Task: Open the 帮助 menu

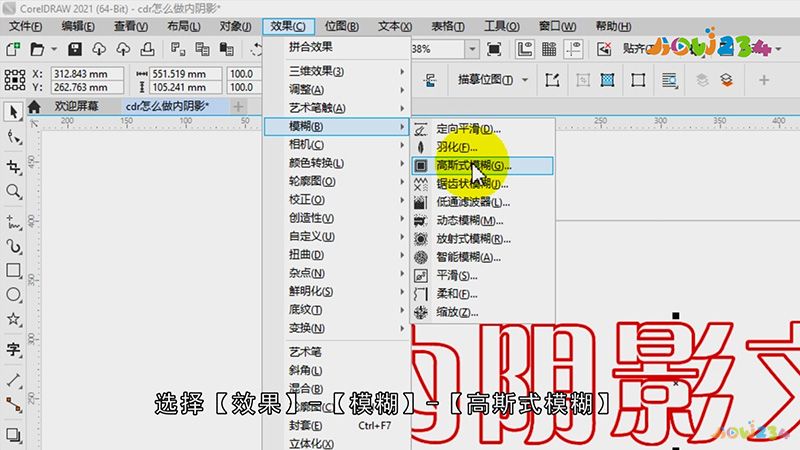Action: click(613, 27)
